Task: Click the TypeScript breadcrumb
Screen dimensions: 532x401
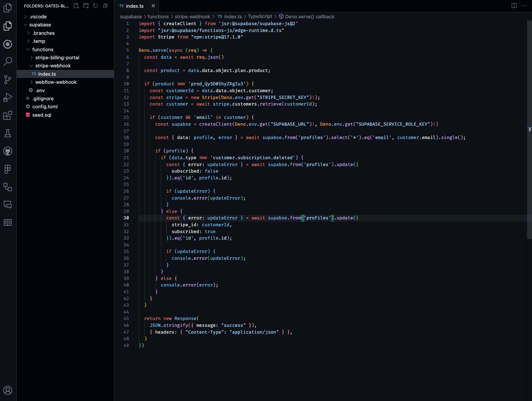Action: click(x=260, y=16)
